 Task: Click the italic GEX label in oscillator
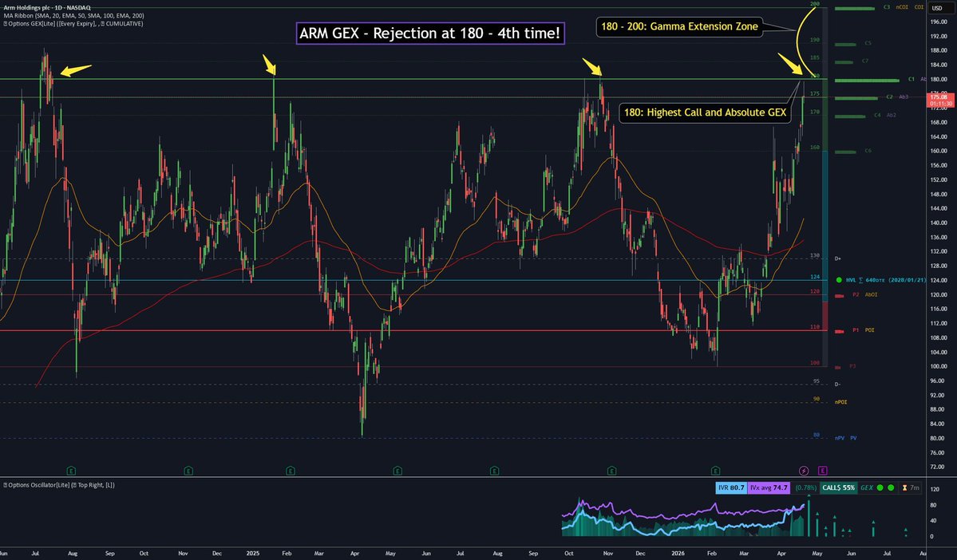[867, 487]
